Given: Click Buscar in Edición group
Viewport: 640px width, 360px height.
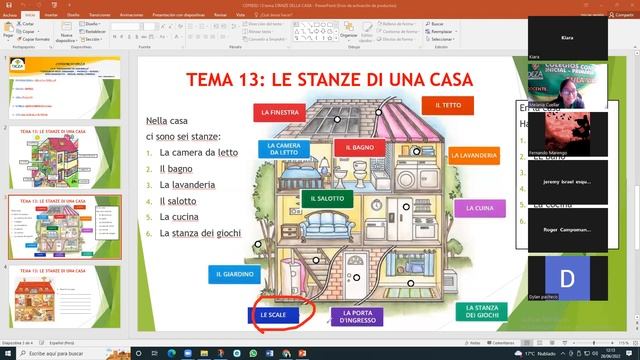Looking at the screenshot, I should pos(435,24).
